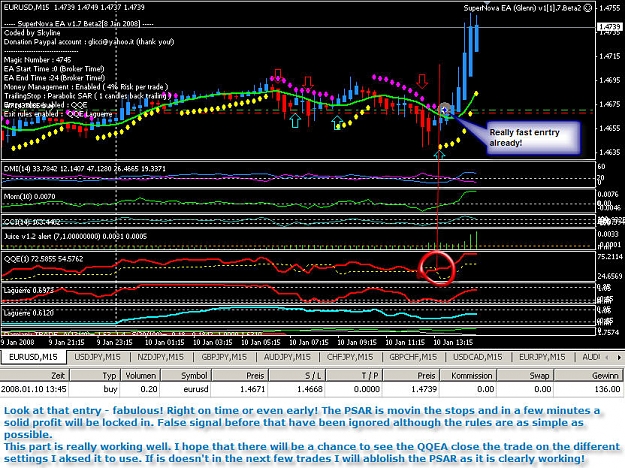Viewport: 625px width, 468px height.
Task: Click the Symbol column header
Action: [186, 376]
